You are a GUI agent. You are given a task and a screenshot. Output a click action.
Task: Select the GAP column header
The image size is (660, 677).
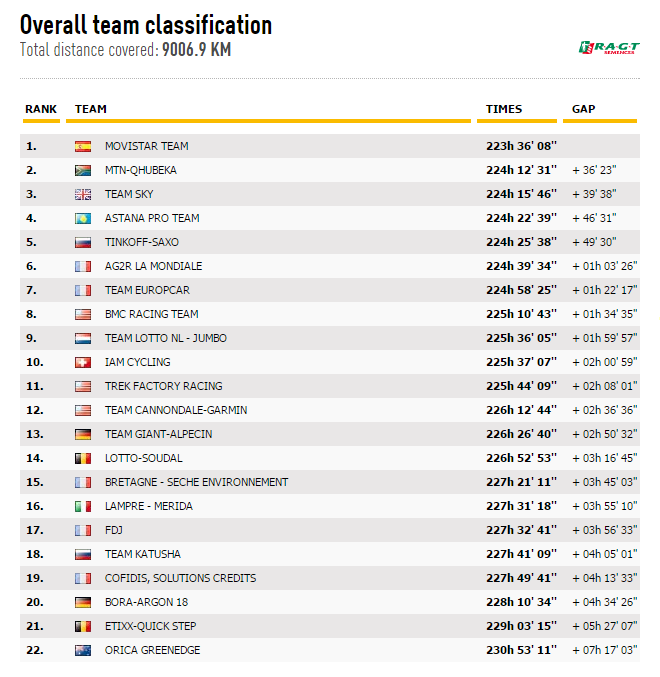584,109
